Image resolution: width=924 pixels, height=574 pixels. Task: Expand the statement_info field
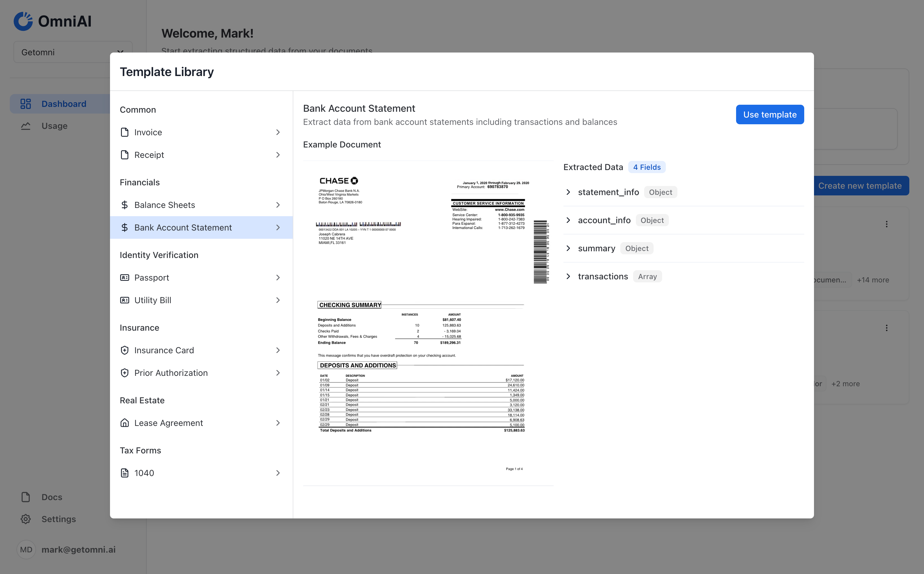[x=569, y=192]
